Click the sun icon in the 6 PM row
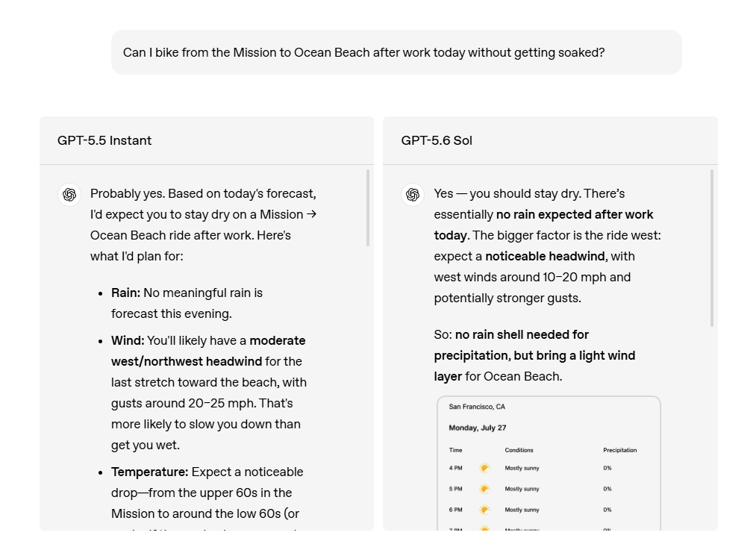The image size is (756, 547). (x=484, y=510)
